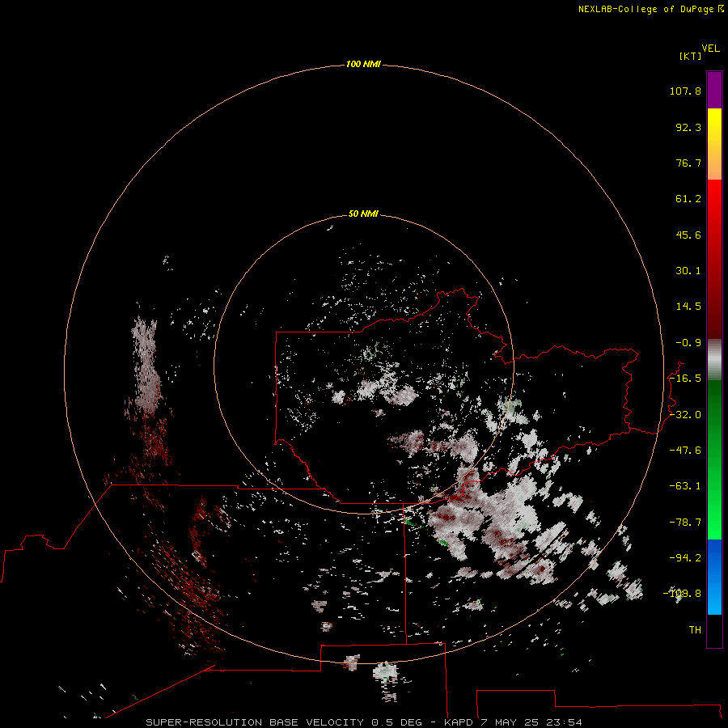728x728 pixels.
Task: Click the 107.8 velocity scale value
Action: coord(685,91)
